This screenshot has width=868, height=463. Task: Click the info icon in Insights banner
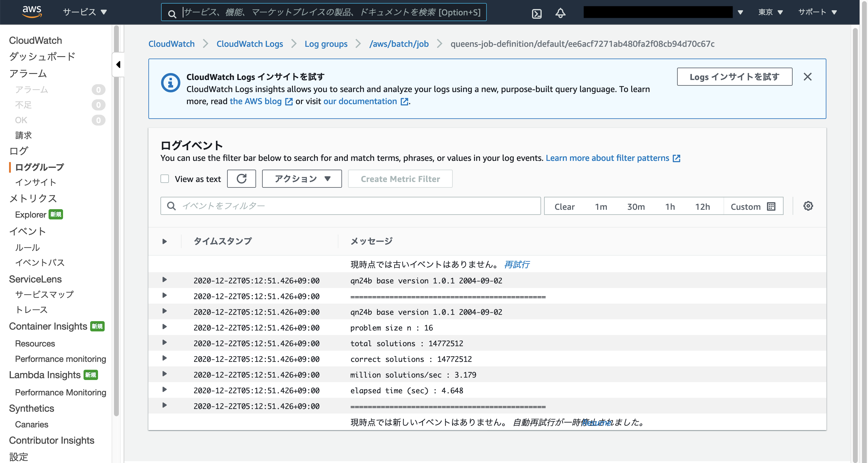coord(170,83)
